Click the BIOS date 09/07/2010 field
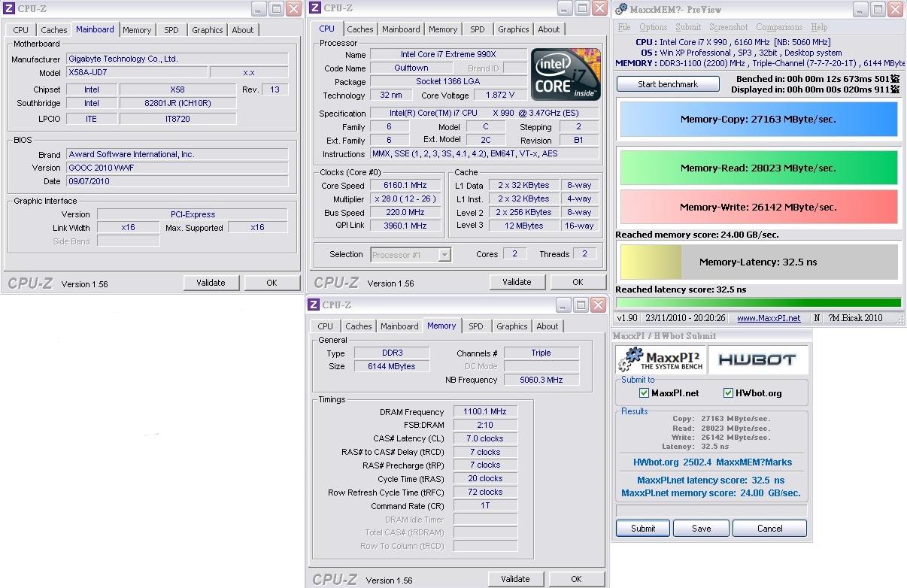907x588 pixels. (177, 181)
